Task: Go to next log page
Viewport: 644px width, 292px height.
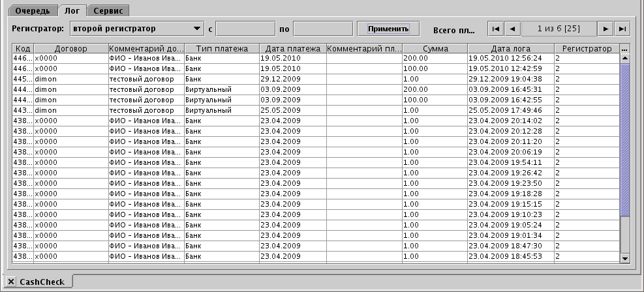Action: pos(606,29)
